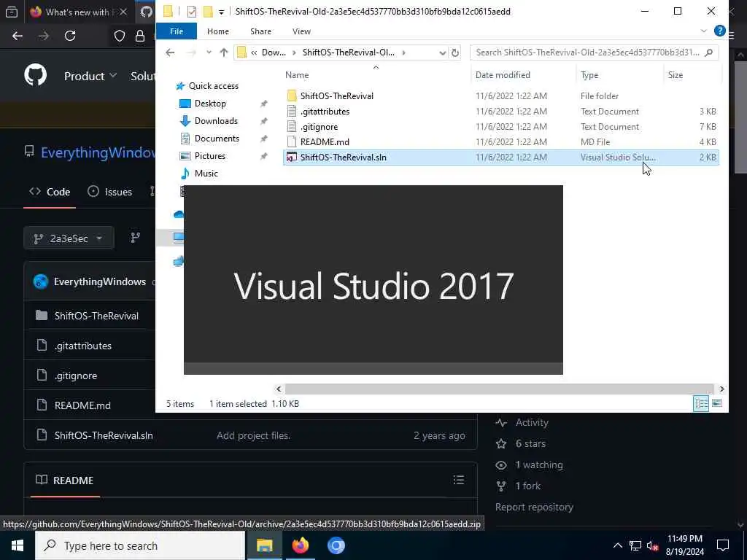This screenshot has width=747, height=560.
Task: Click horizontal scrollbar left arrow in Explorer
Action: click(x=279, y=389)
